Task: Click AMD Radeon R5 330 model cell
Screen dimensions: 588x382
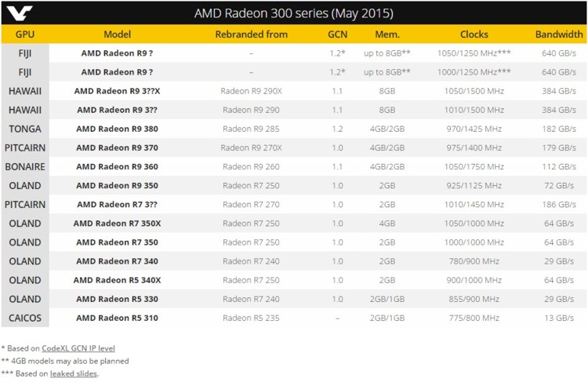Action: [118, 299]
